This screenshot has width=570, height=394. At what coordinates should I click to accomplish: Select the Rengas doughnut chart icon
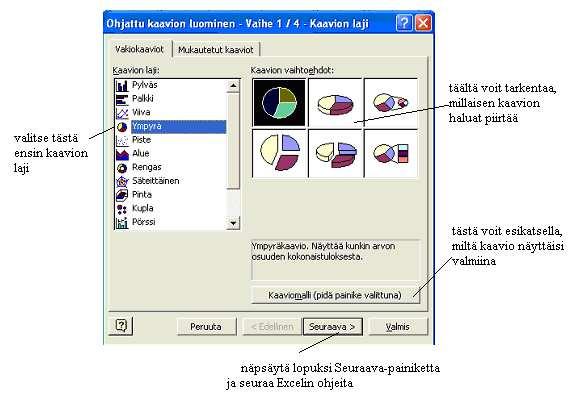pyautogui.click(x=122, y=168)
